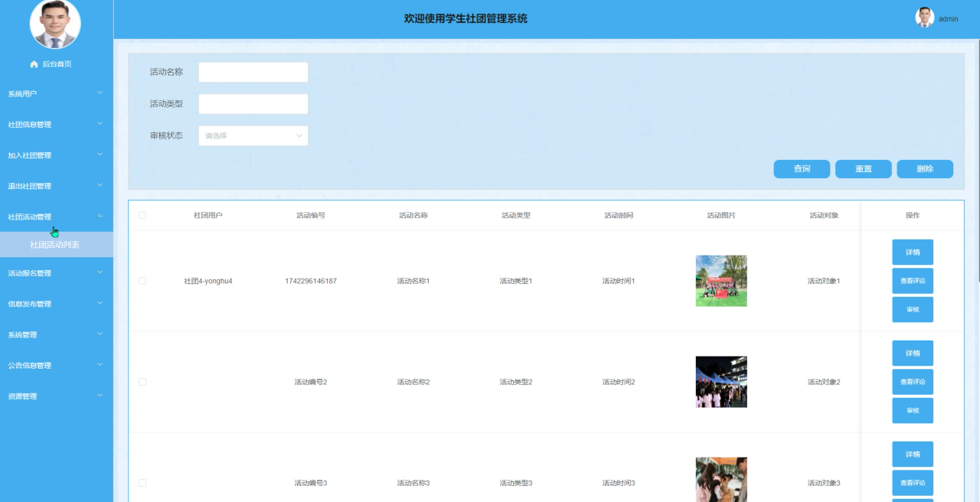Open the large sidebar profile avatar
Viewport: 980px width, 502px height.
pos(55,24)
